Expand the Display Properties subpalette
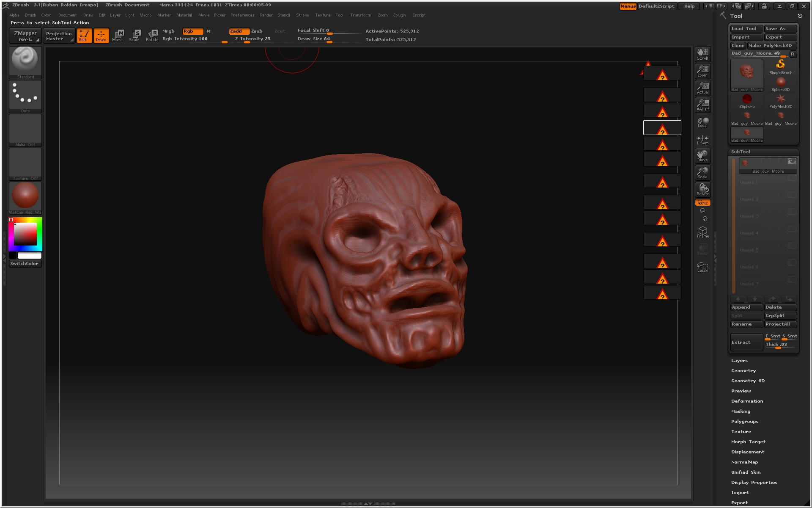 click(754, 483)
